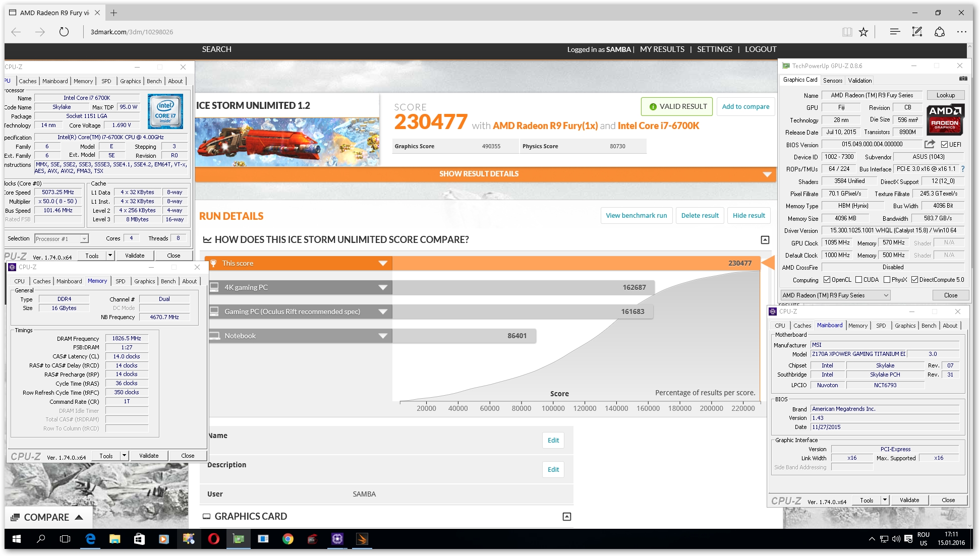Click the Valid Result badge
Image resolution: width=980 pixels, height=556 pixels.
pyautogui.click(x=677, y=106)
